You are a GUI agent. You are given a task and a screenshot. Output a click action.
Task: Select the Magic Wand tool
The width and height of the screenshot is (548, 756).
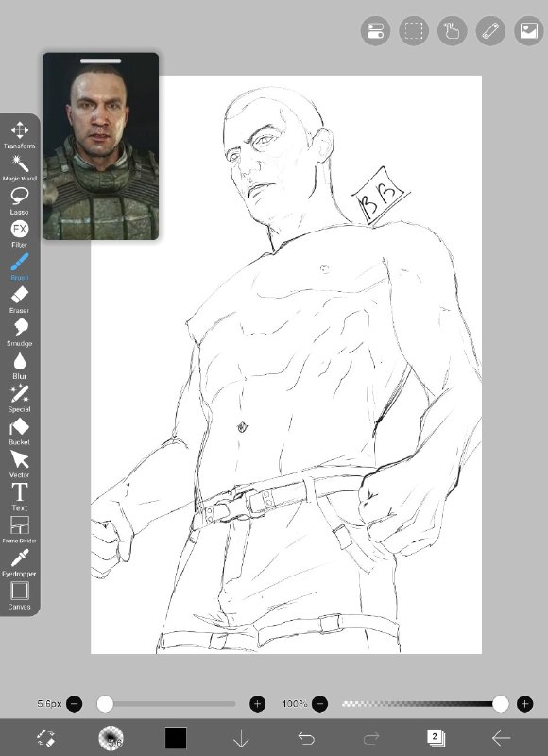[x=19, y=168]
